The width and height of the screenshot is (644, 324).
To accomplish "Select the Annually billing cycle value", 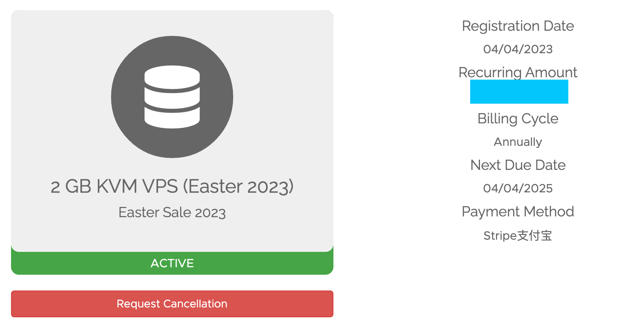I will pos(517,142).
